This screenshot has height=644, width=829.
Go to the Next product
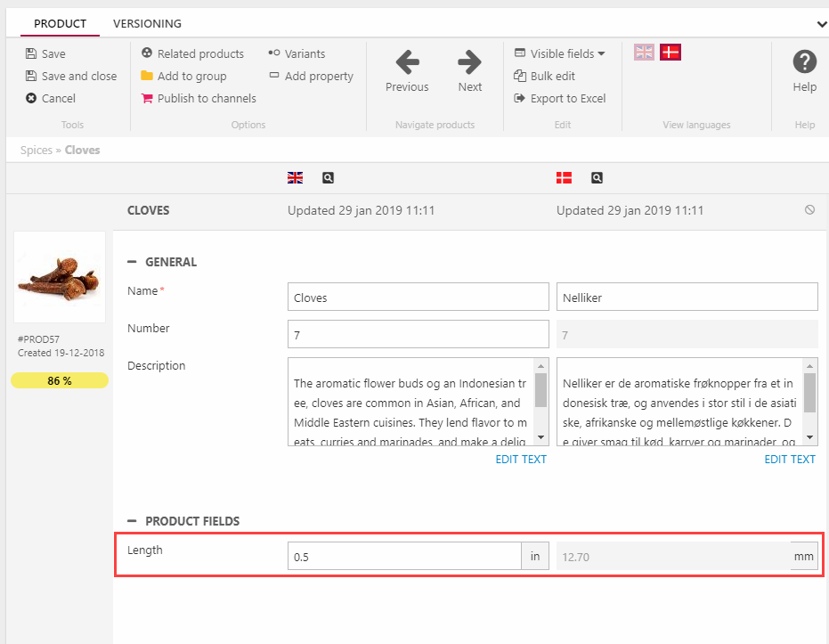pos(469,71)
